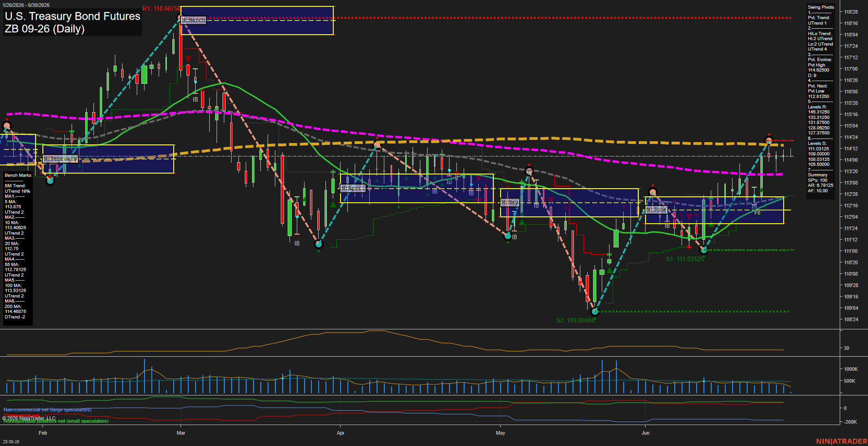Select the BM Trend UTrend 19% reading

17,189
